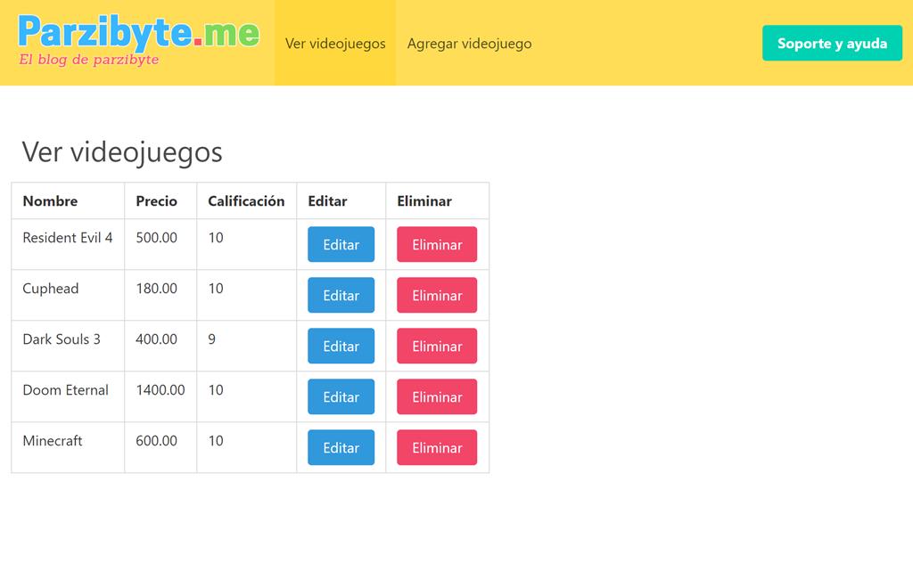Edit the Resident Evil 4 entry
913x588 pixels.
coord(341,244)
